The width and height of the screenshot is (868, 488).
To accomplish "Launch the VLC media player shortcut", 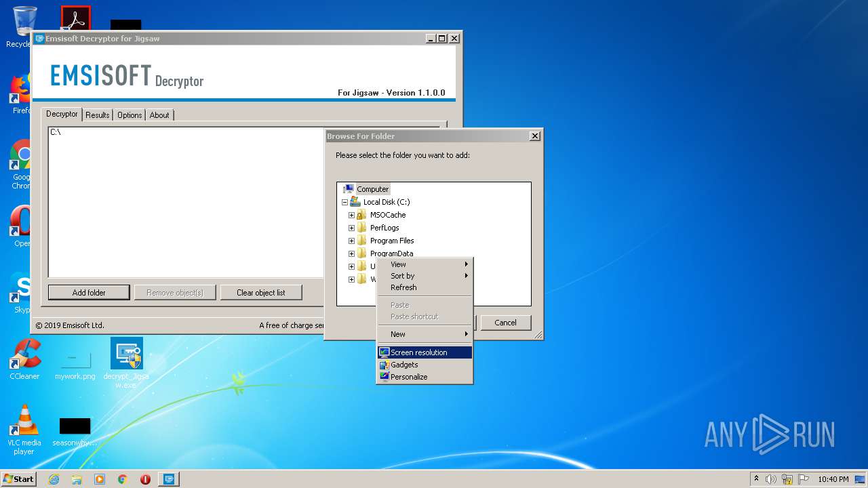I will (24, 430).
